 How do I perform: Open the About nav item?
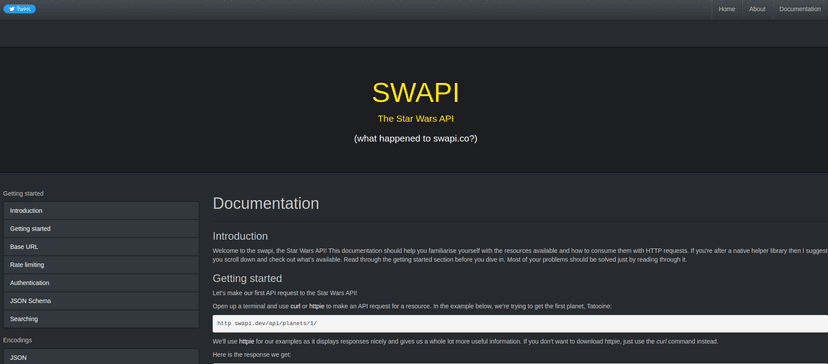(x=757, y=9)
